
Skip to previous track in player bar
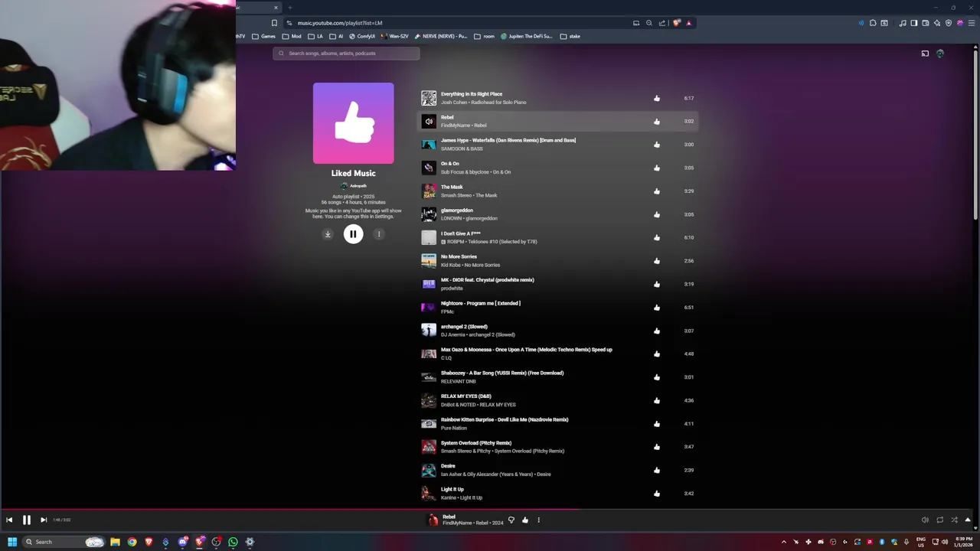coord(9,520)
